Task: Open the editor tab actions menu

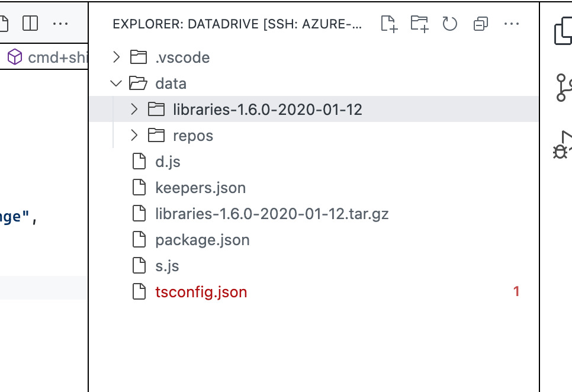Action: pyautogui.click(x=61, y=23)
